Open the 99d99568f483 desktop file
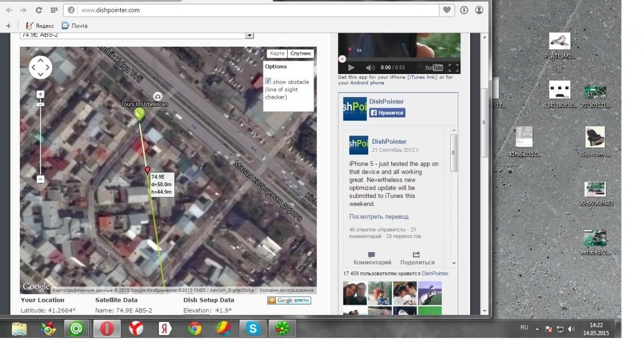Image resolution: width=644 pixels, height=362 pixels. pyautogui.click(x=596, y=194)
